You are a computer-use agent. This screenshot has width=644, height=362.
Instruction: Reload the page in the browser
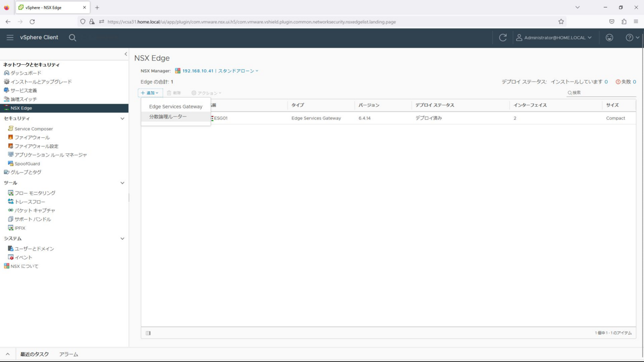point(32,22)
